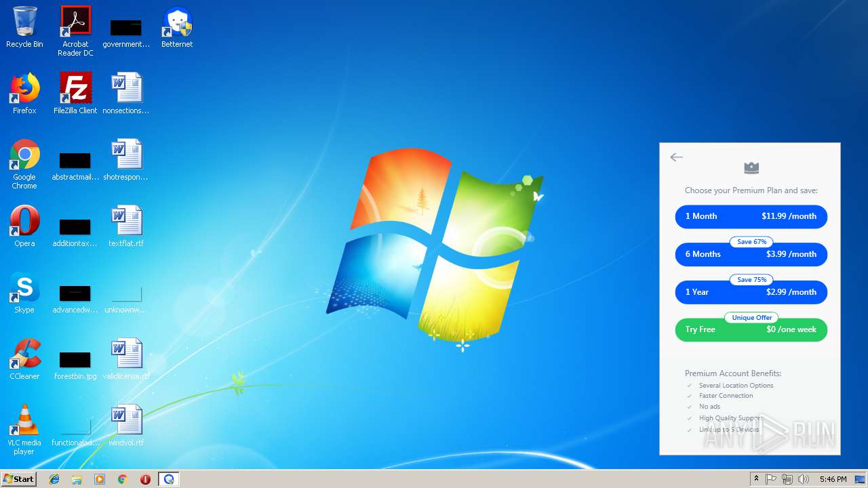This screenshot has height=488, width=868.
Task: Click the 'No ads' benefit text
Action: [x=709, y=407]
